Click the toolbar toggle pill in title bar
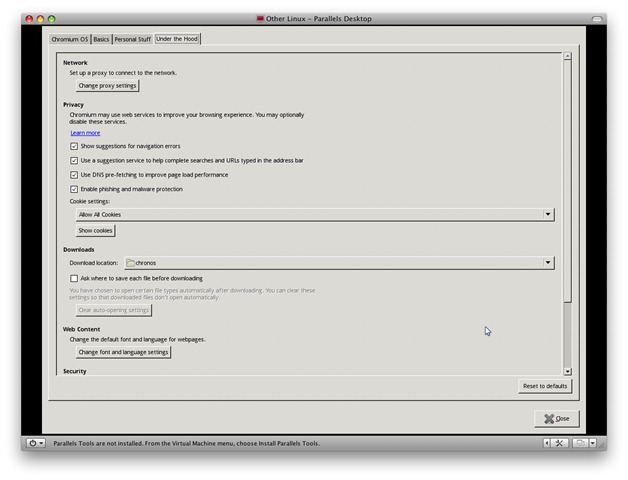 tap(597, 18)
